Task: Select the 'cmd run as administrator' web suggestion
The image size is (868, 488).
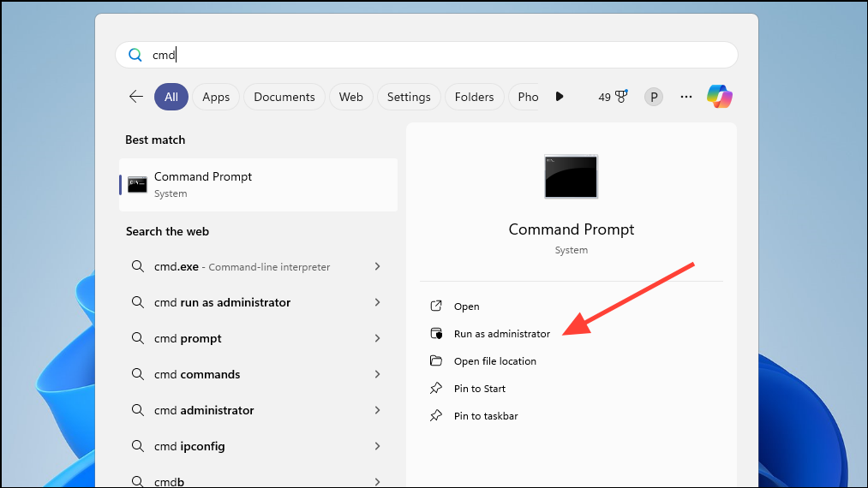Action: [x=257, y=302]
